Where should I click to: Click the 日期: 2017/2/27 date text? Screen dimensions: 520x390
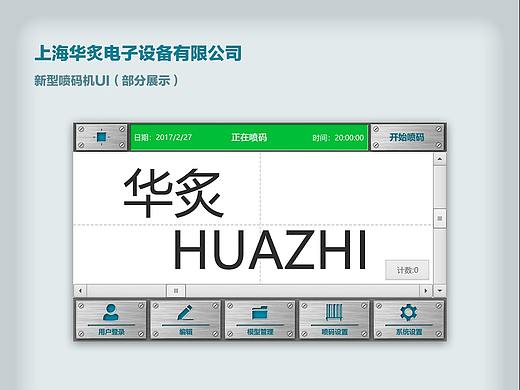pyautogui.click(x=163, y=137)
